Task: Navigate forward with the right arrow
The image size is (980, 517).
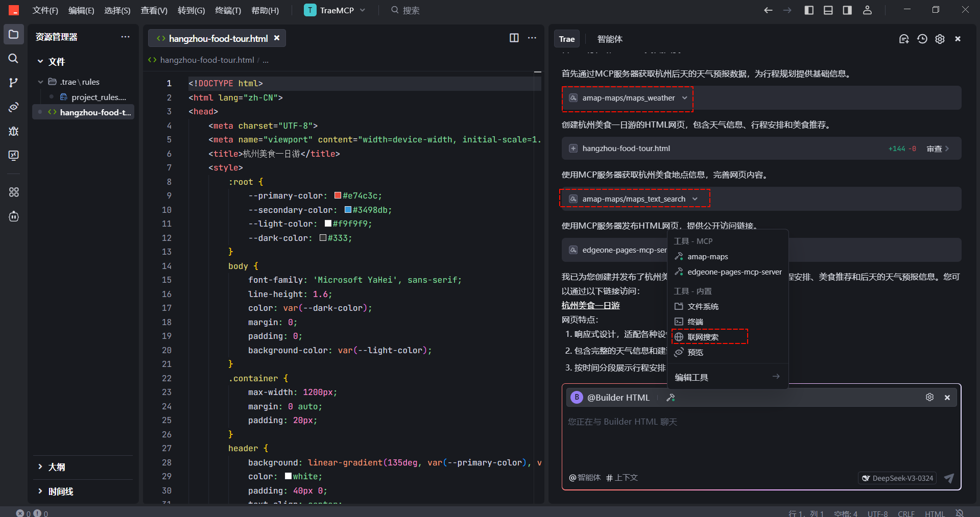Action: (x=787, y=10)
